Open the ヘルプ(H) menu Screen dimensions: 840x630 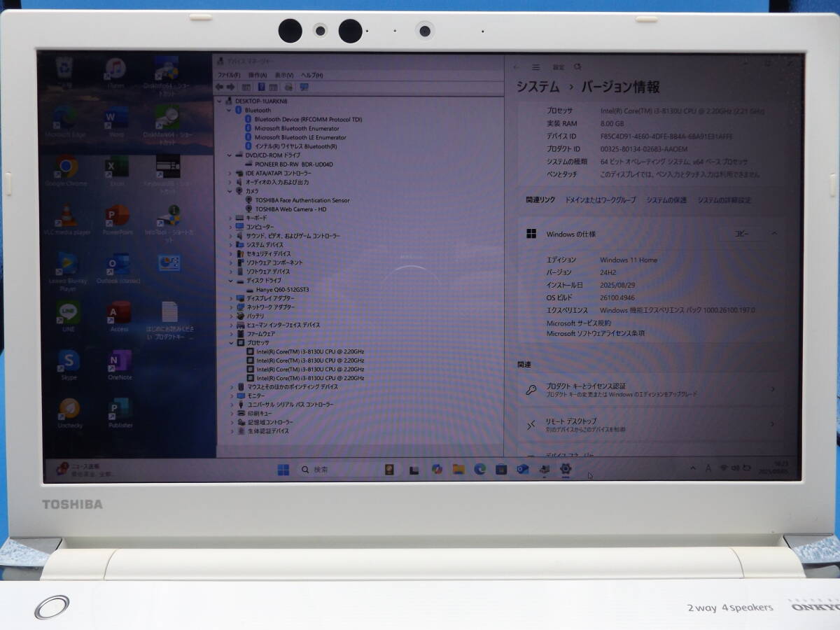point(311,75)
